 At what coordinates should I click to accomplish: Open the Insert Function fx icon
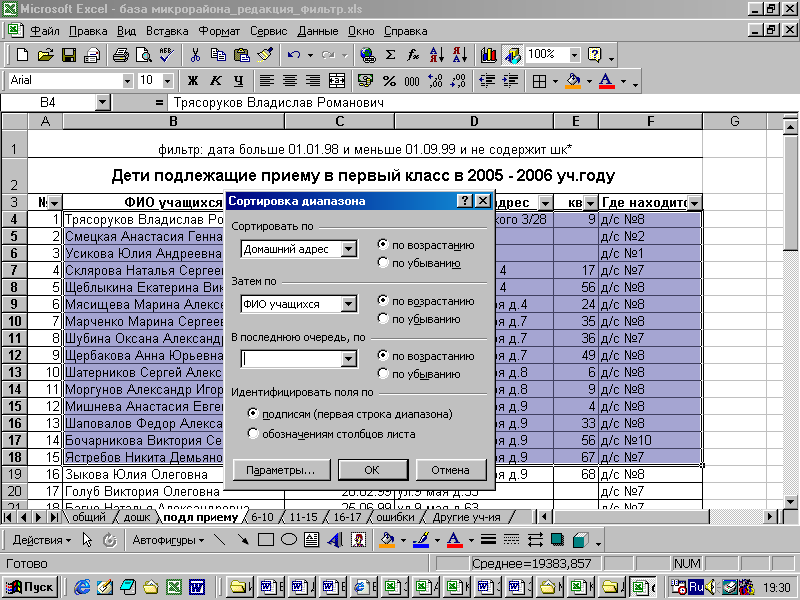(413, 55)
